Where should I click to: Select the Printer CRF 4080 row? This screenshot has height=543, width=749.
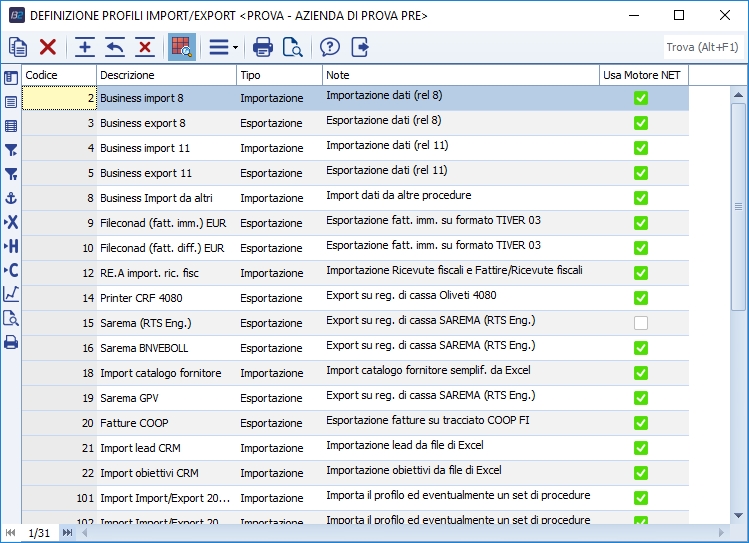(141, 298)
